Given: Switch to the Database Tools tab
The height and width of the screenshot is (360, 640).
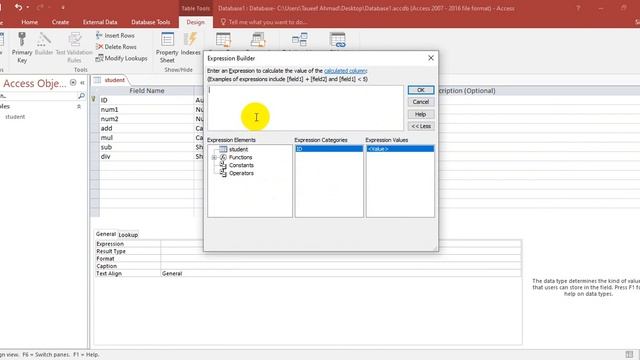Looking at the screenshot, I should [151, 22].
